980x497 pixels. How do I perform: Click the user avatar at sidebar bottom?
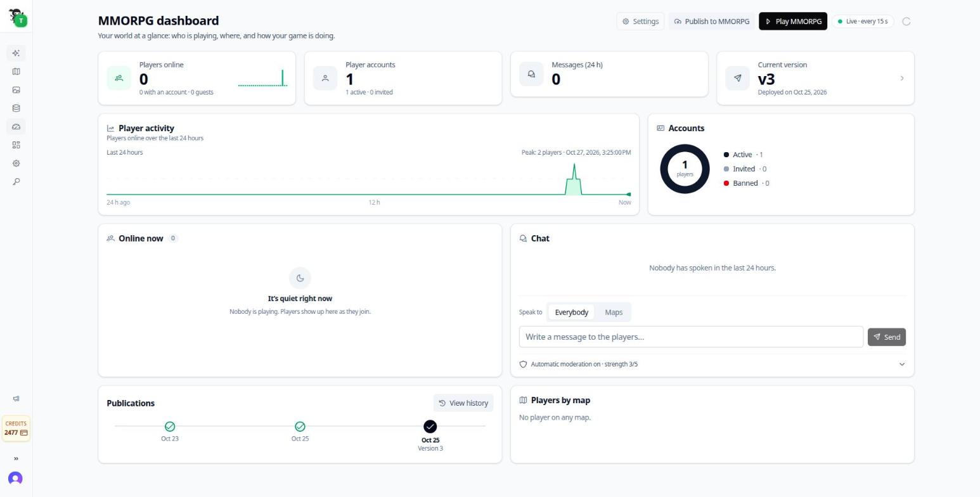16,479
